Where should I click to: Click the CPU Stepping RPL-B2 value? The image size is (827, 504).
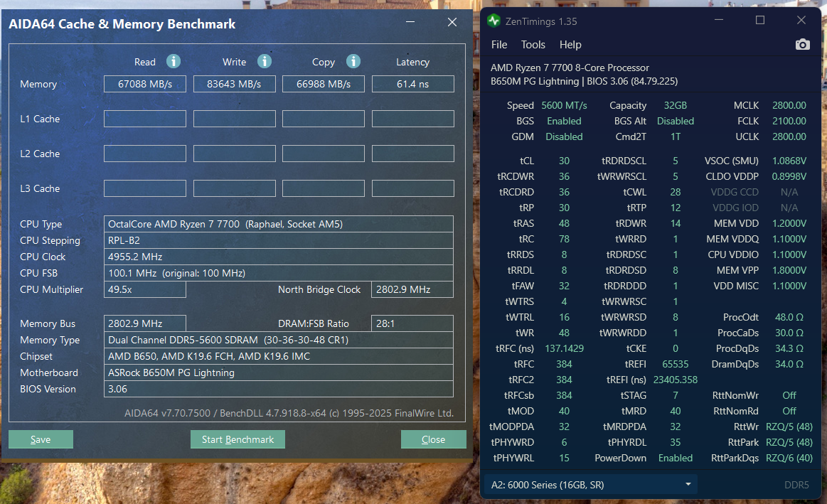tap(279, 240)
